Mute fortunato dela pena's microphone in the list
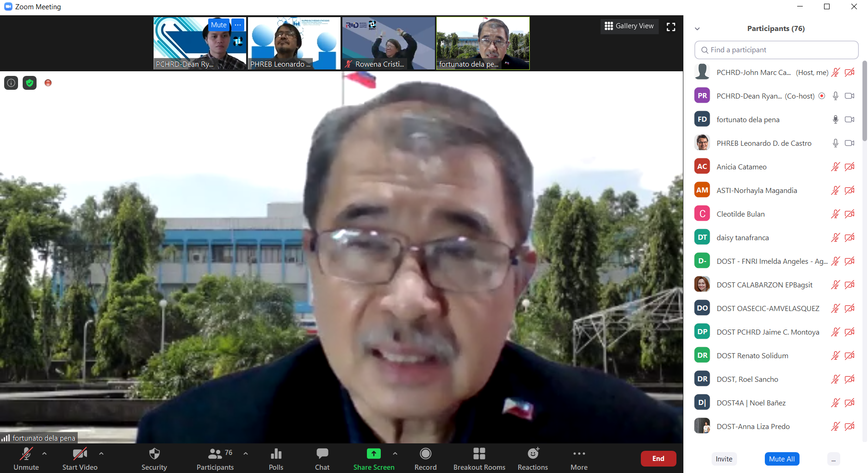 click(x=835, y=119)
